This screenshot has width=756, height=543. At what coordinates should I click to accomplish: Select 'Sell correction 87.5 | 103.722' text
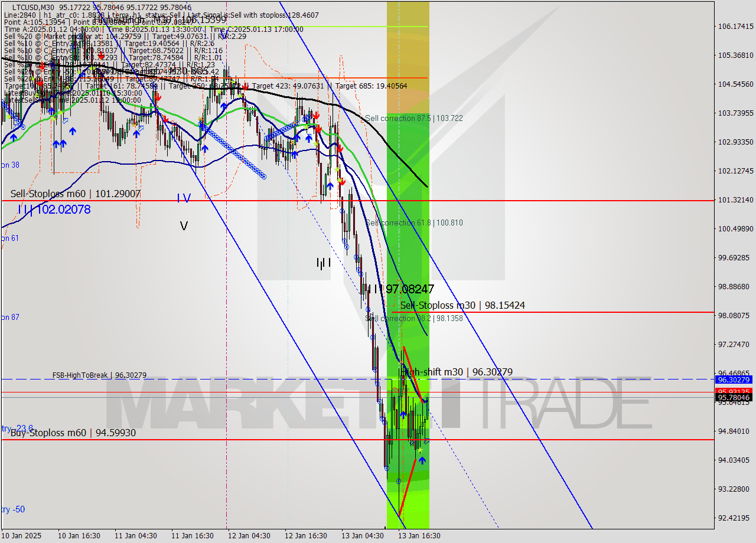coord(413,119)
